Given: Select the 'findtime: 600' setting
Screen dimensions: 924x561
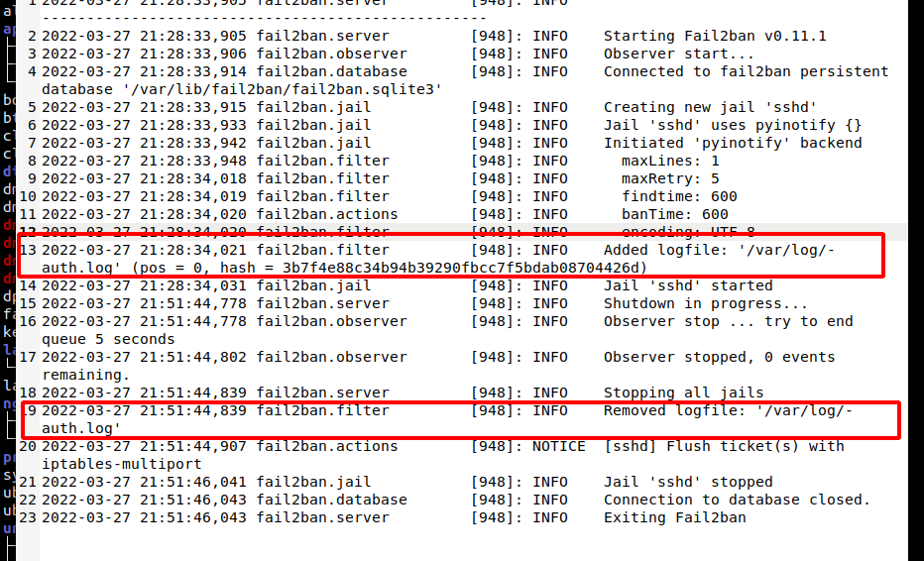Looking at the screenshot, I should coord(679,196).
